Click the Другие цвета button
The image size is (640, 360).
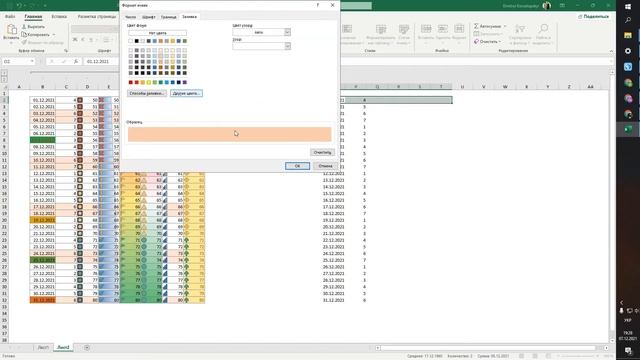pyautogui.click(x=186, y=93)
